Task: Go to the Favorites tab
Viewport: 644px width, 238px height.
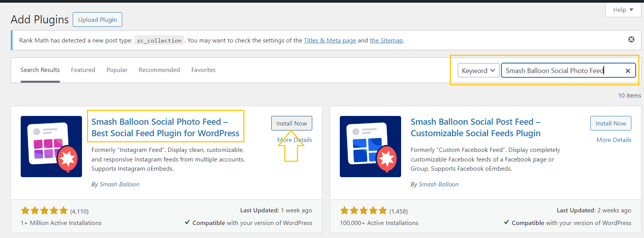Action: pos(203,70)
